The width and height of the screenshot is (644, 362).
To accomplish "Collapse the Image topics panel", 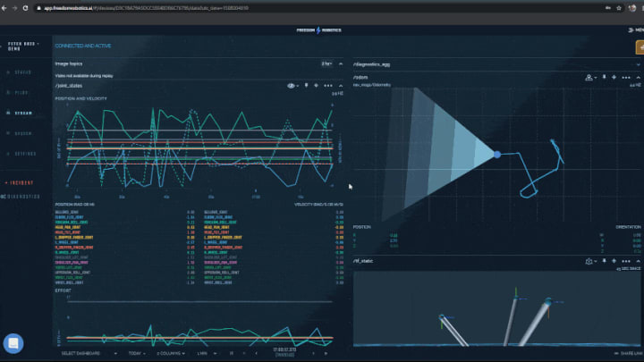I will pos(341,64).
